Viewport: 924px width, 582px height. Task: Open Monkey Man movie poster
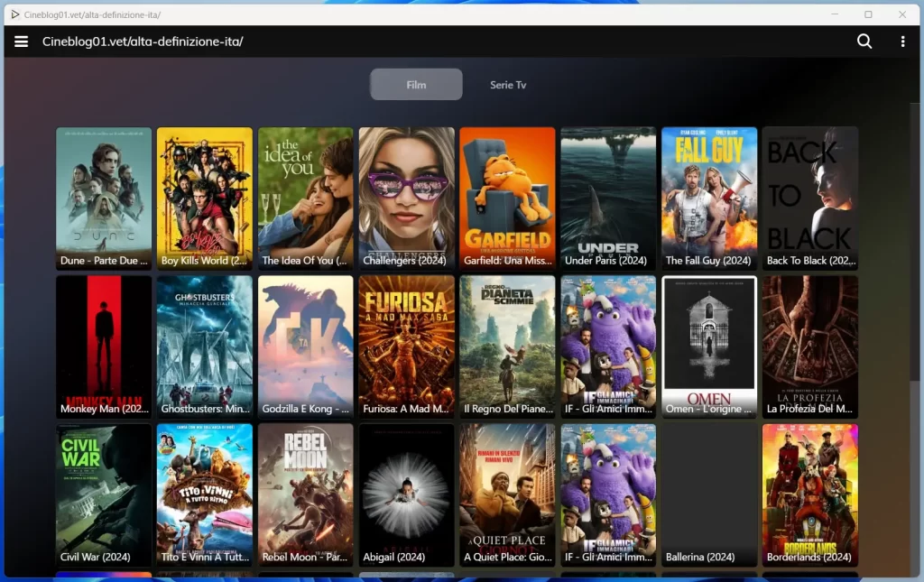tap(104, 347)
